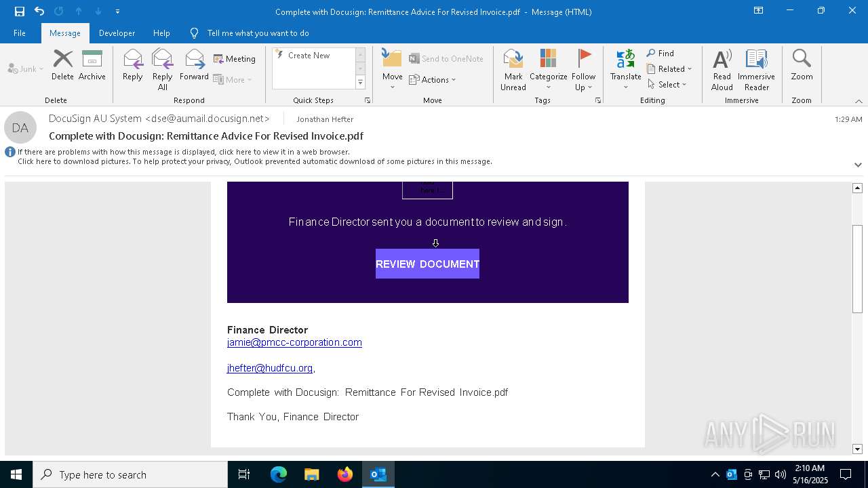Delete this message

[x=62, y=65]
